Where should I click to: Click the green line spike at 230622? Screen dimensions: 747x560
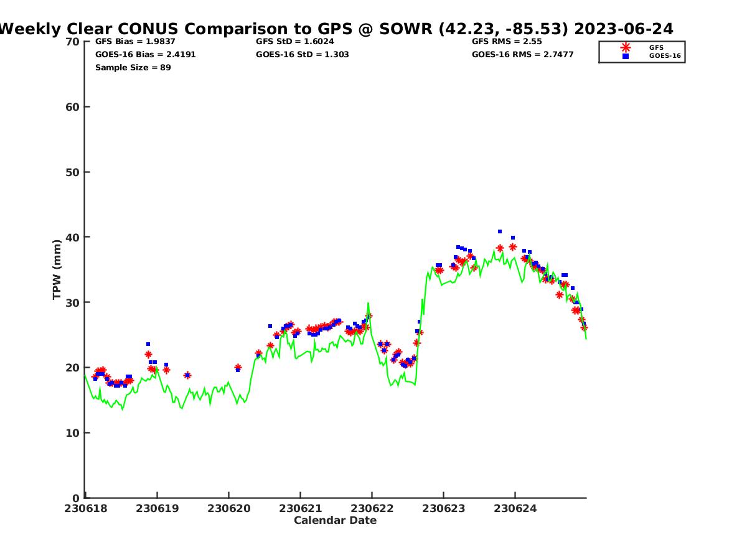click(x=368, y=304)
